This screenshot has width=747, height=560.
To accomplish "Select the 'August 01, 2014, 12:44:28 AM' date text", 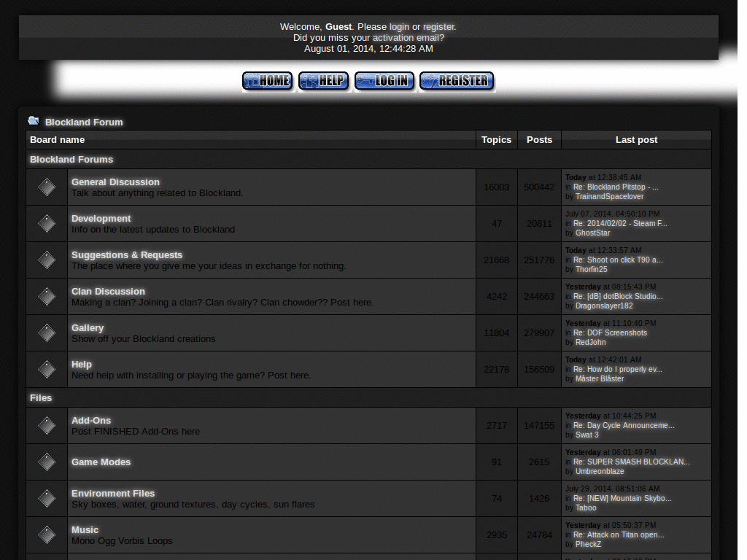I will (x=368, y=49).
